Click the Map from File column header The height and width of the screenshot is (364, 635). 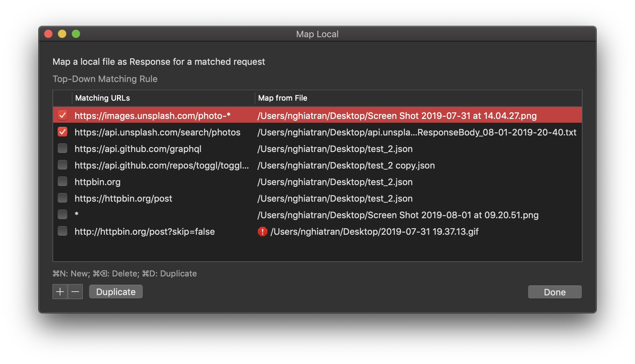coord(282,98)
